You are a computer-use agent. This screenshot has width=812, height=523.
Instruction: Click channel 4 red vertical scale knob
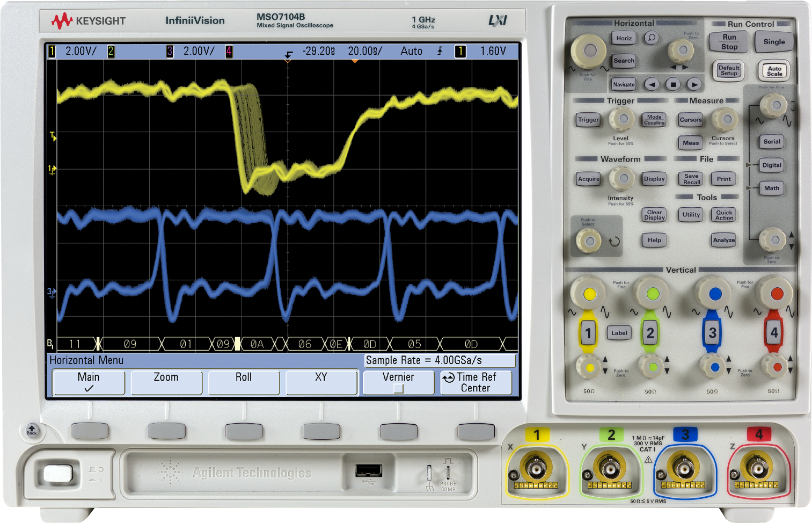(x=776, y=294)
